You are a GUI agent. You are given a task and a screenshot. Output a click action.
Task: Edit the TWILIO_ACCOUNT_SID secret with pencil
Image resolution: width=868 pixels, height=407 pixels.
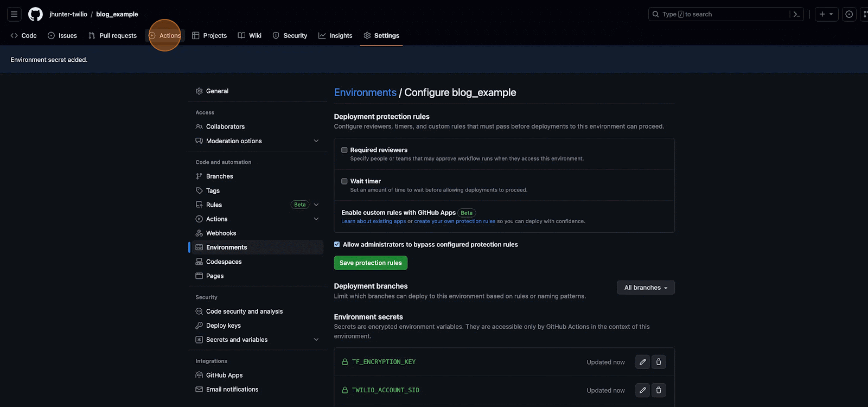pyautogui.click(x=642, y=390)
